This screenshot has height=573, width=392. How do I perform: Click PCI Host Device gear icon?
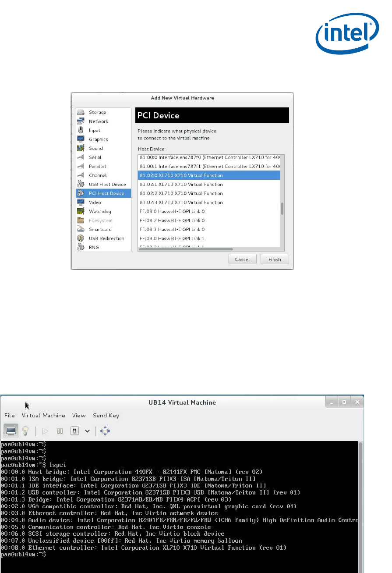tap(81, 193)
